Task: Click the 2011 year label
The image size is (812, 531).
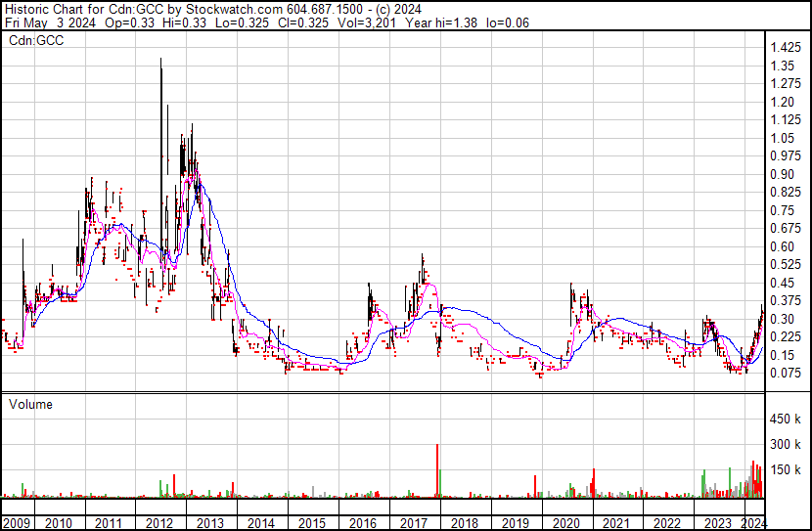Action: click(109, 523)
